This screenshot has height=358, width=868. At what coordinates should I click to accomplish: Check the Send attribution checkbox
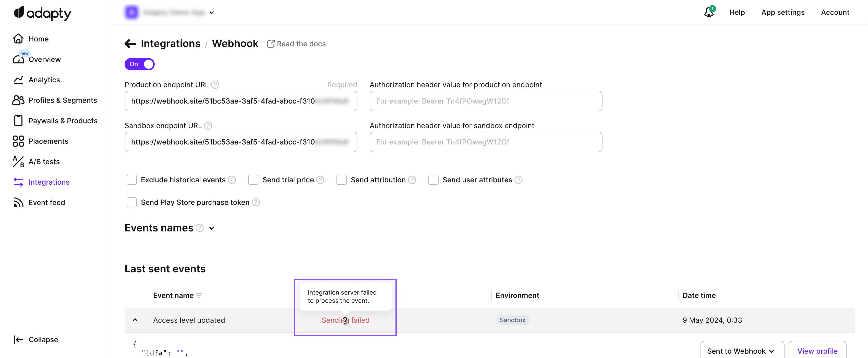point(341,180)
